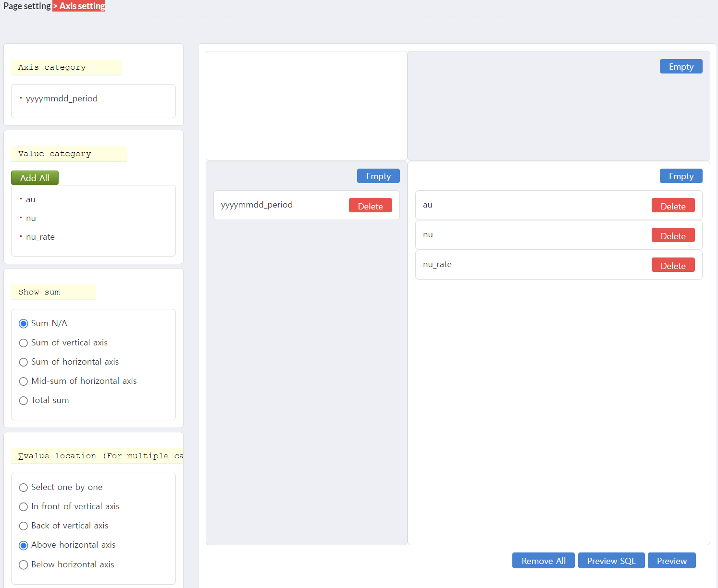This screenshot has width=718, height=588.
Task: Click the green Add All button
Action: [35, 178]
